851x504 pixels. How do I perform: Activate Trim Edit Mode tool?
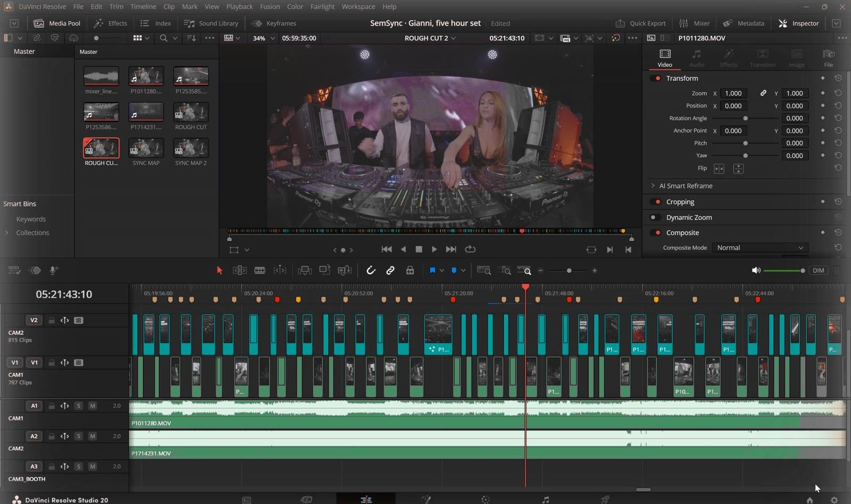pyautogui.click(x=239, y=271)
